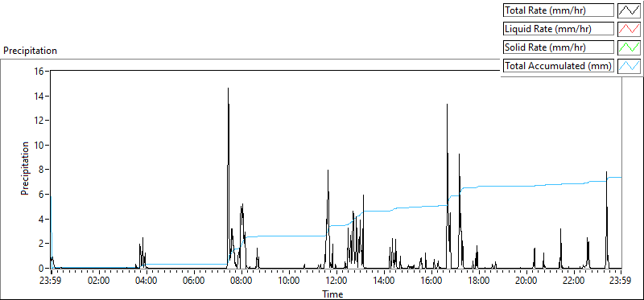The width and height of the screenshot is (644, 300).
Task: Click the 16 value on the y-axis
Action: tap(39, 71)
